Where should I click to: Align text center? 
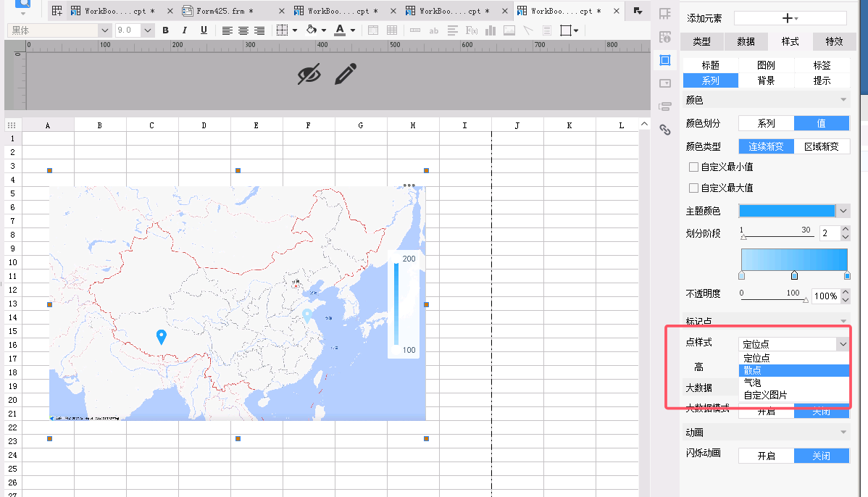coord(243,31)
